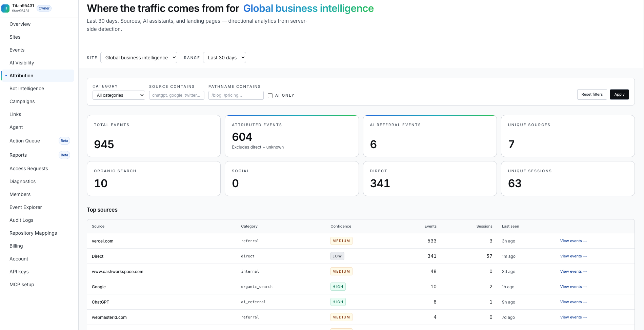Click the Apply button
The width and height of the screenshot is (644, 330).
(x=619, y=94)
